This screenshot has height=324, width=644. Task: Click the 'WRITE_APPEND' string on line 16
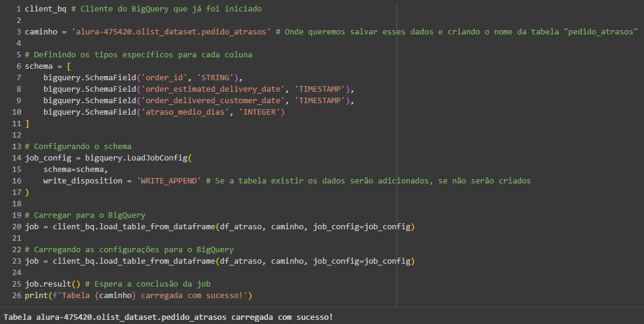pos(168,181)
